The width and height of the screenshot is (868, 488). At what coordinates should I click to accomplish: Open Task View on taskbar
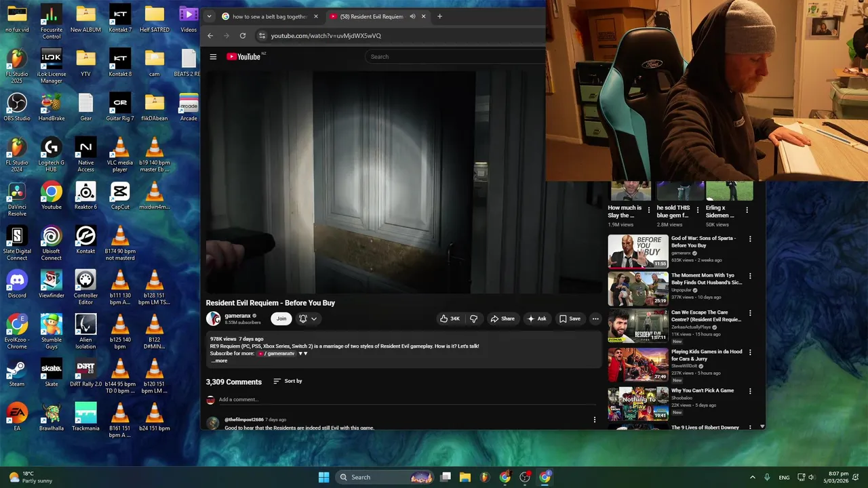[446, 477]
